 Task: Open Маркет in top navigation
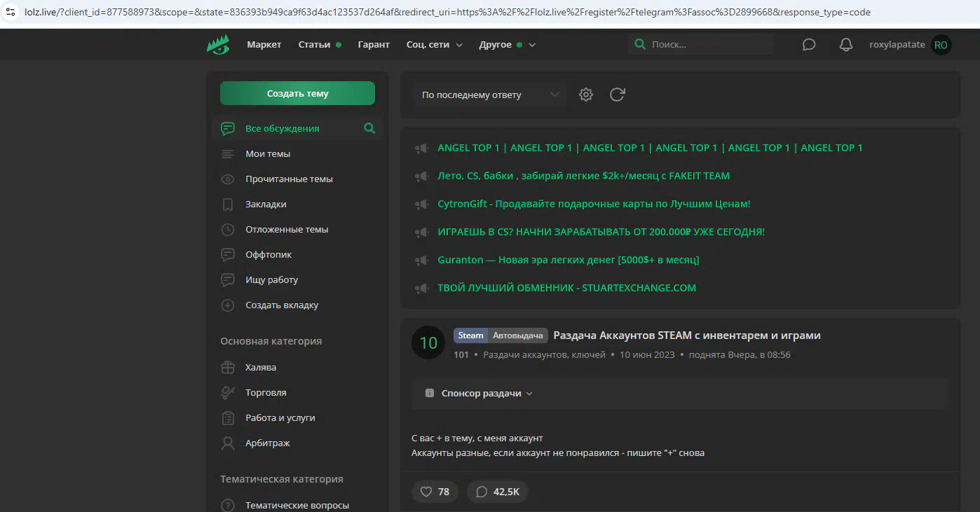coord(264,45)
